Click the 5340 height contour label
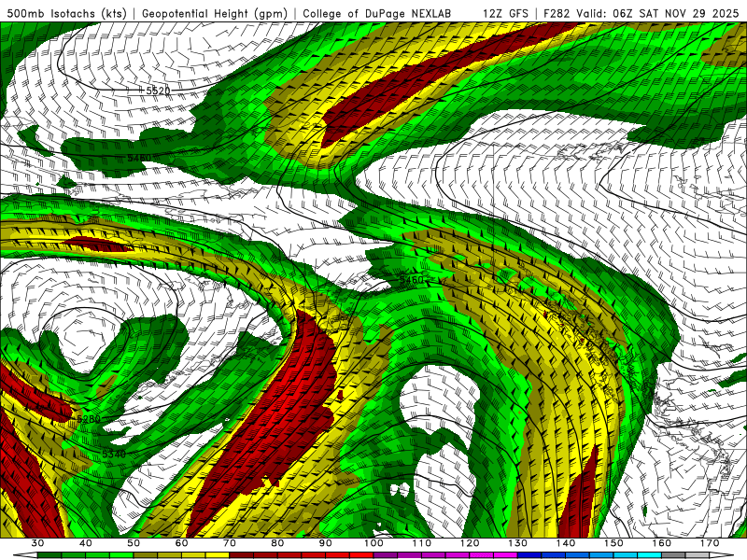This screenshot has width=747, height=560. coord(114,455)
